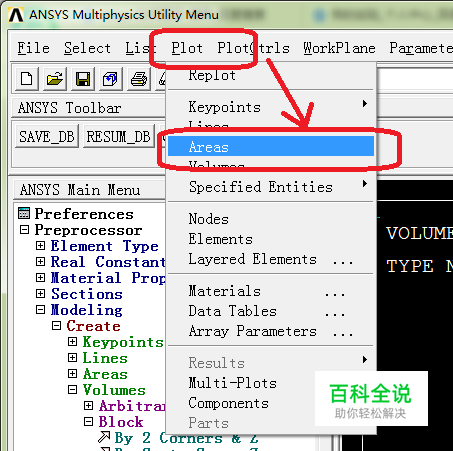Open the WorkPlane menu
The image size is (453, 451).
[x=339, y=48]
